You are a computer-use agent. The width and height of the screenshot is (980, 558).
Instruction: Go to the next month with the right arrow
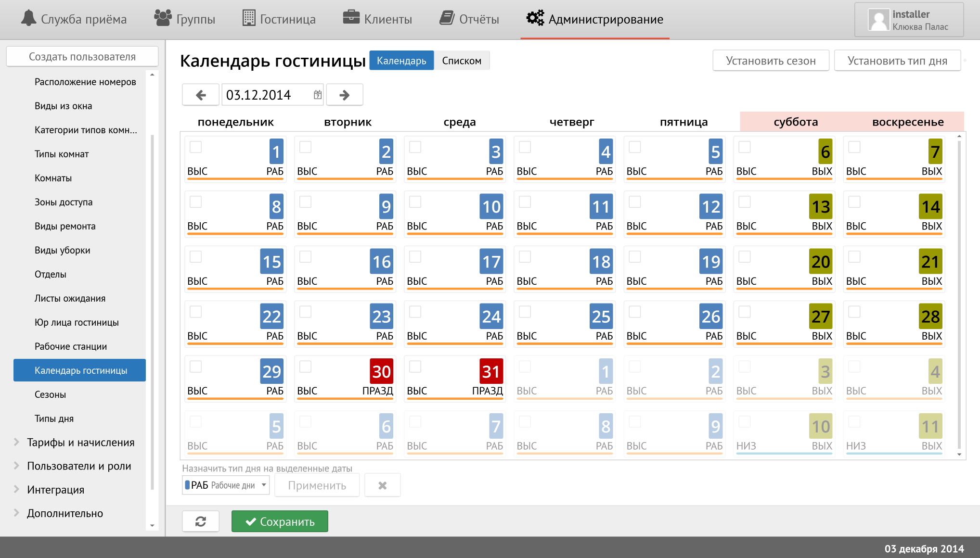[x=344, y=95]
